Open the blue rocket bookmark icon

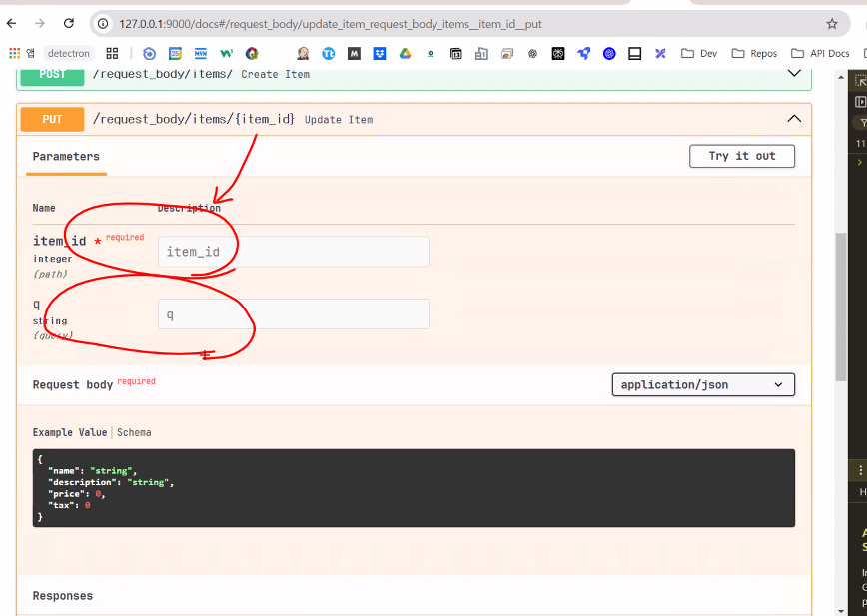[584, 53]
